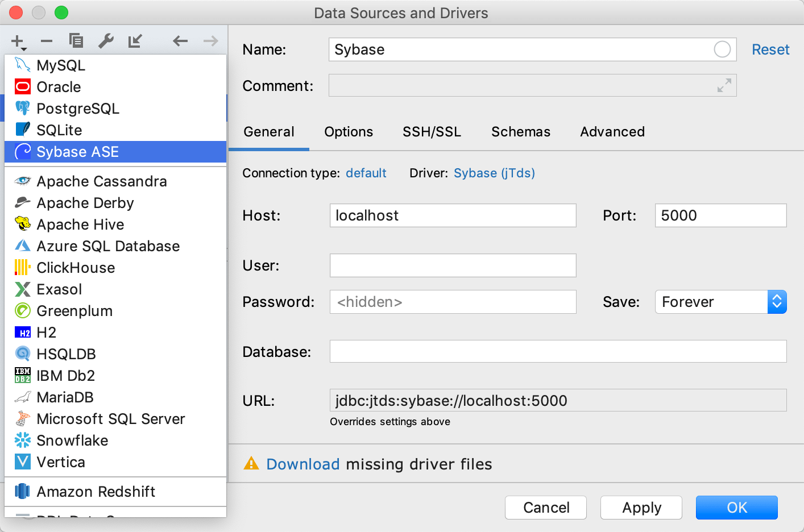Select MySQL from the data source list

[115, 65]
